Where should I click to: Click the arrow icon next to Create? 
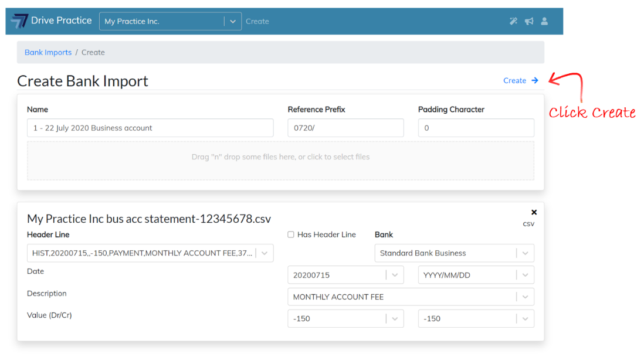click(535, 80)
